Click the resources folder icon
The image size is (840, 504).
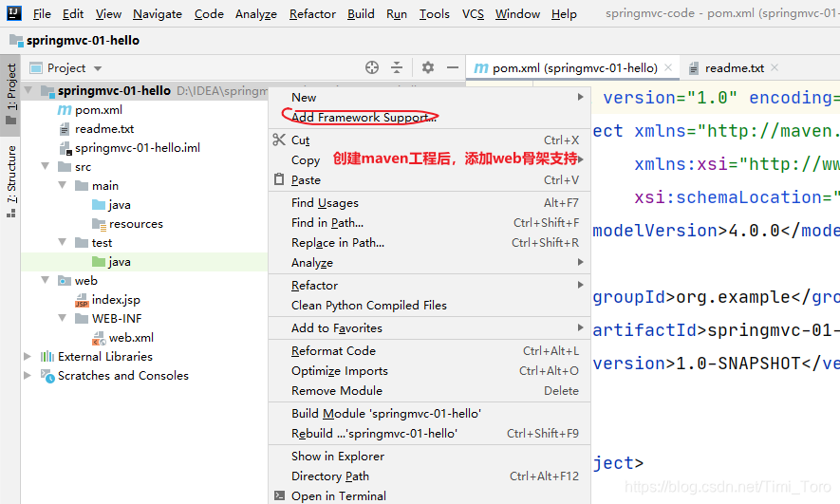[99, 224]
